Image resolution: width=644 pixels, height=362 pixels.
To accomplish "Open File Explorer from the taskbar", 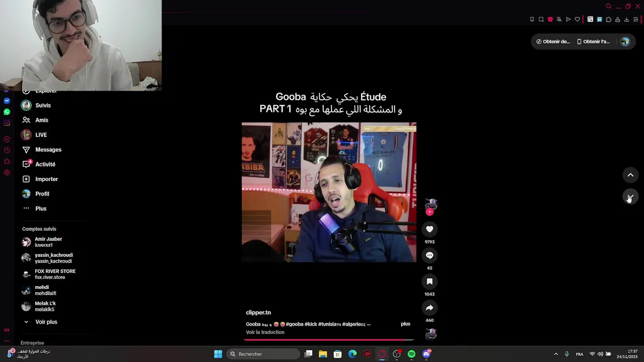I will click(323, 354).
